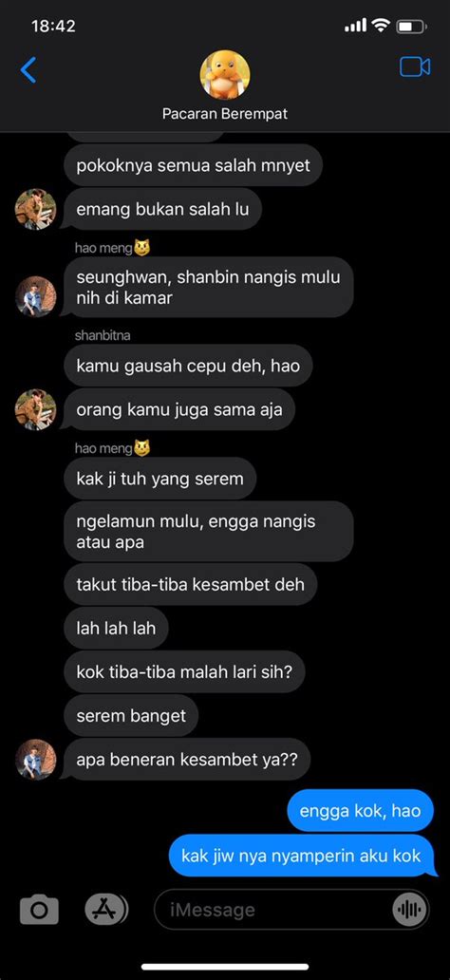Tap the avatar beside 'orang kamu juga sama aja'

pyautogui.click(x=36, y=409)
